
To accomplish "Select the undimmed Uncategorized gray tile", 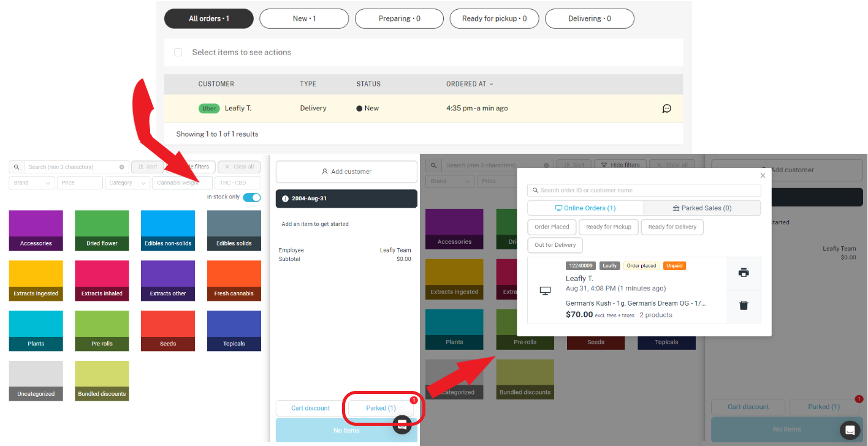I will click(36, 381).
